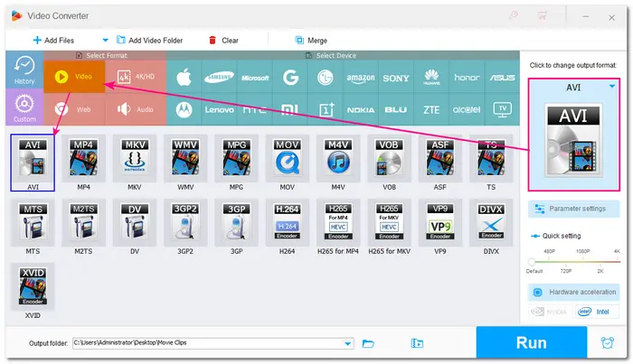
Task: Select the MTS format icon
Action: click(33, 222)
